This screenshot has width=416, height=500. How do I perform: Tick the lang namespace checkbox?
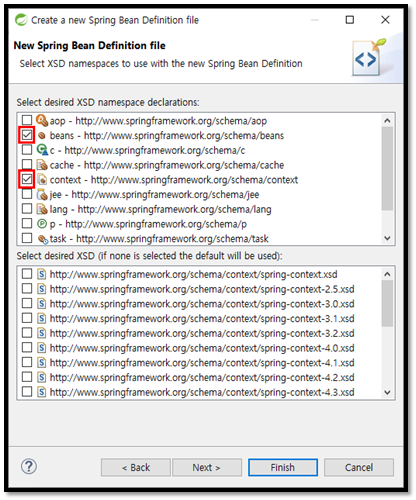coord(27,209)
